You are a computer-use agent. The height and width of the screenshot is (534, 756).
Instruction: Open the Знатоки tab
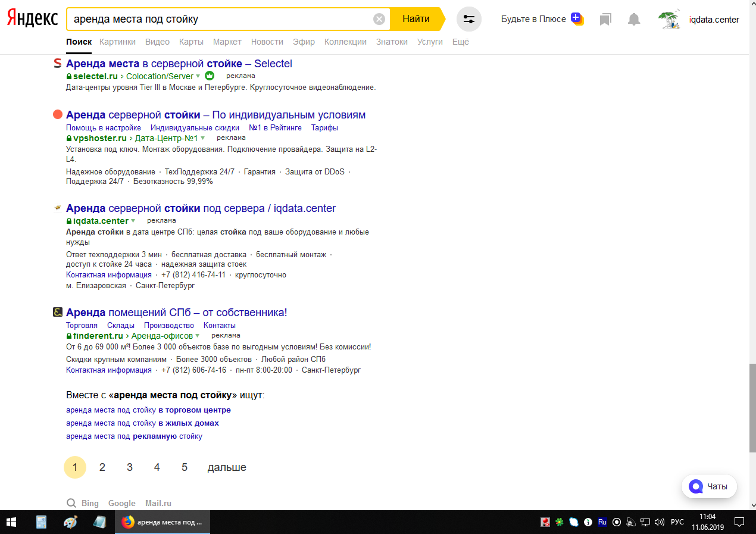392,42
